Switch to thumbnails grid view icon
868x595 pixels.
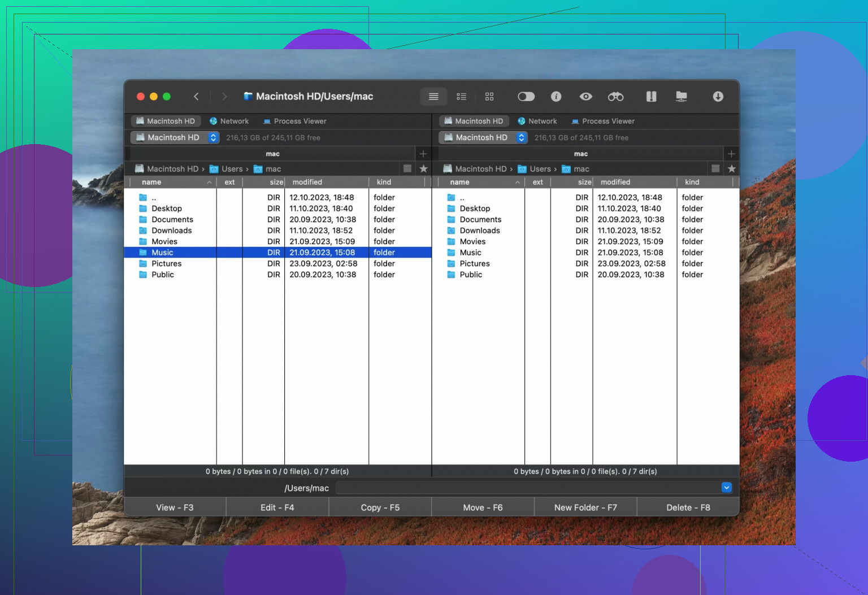[489, 97]
